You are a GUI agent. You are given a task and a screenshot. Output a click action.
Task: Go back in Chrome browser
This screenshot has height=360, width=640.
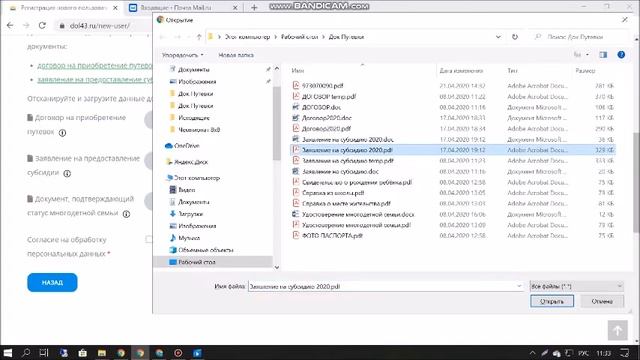click(10, 25)
